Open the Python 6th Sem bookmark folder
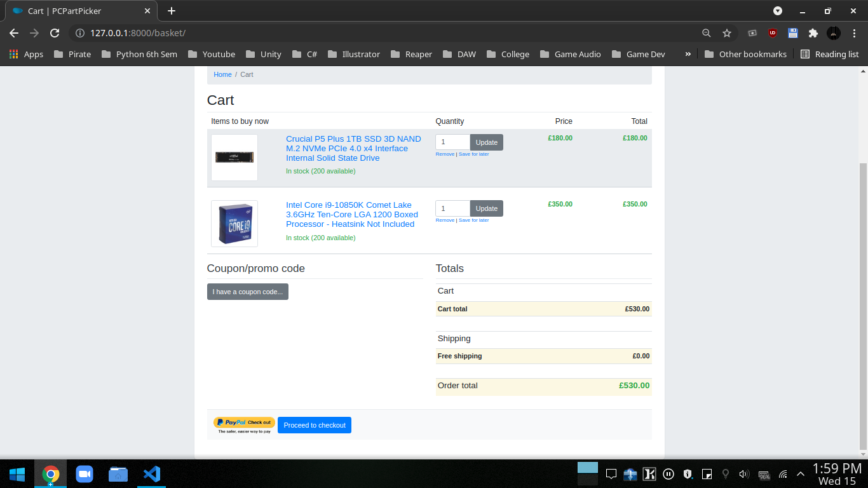Screen dimensions: 868x488 click(x=139, y=54)
